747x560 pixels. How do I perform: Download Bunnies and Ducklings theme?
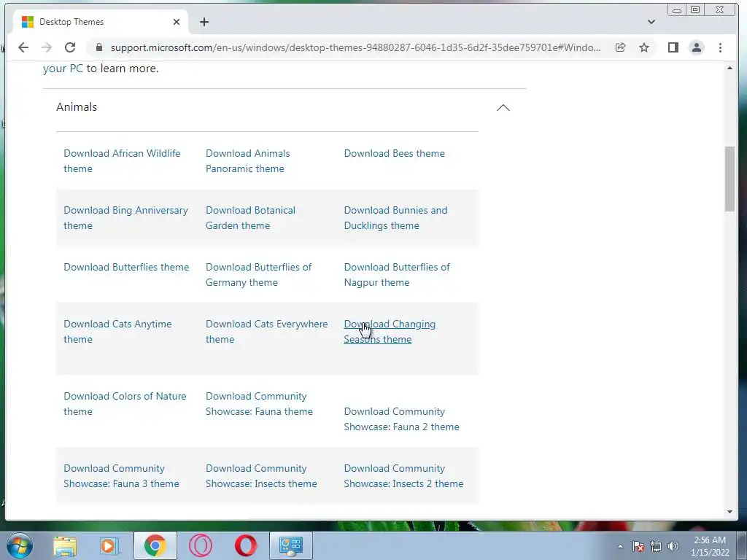click(396, 217)
